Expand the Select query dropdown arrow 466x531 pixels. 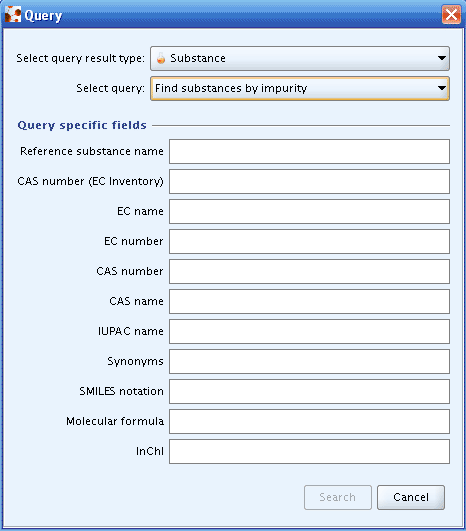coord(441,88)
